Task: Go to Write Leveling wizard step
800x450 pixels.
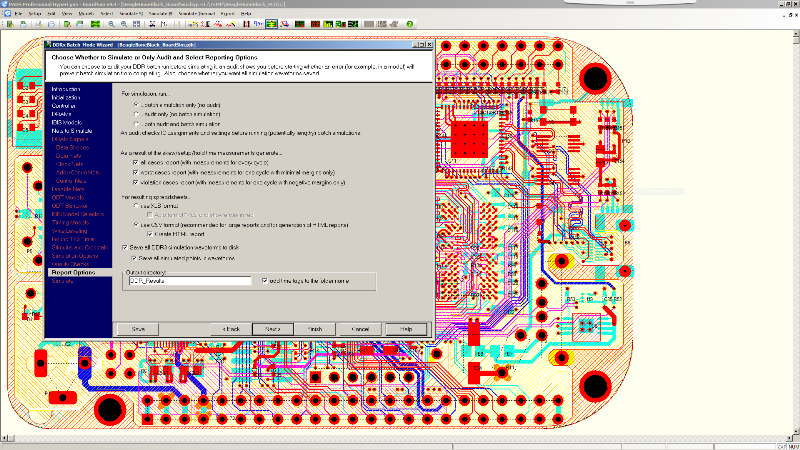Action: coord(69,231)
